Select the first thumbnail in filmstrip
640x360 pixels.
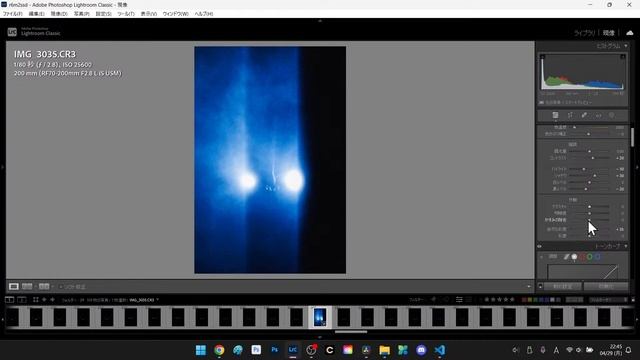click(x=12, y=317)
